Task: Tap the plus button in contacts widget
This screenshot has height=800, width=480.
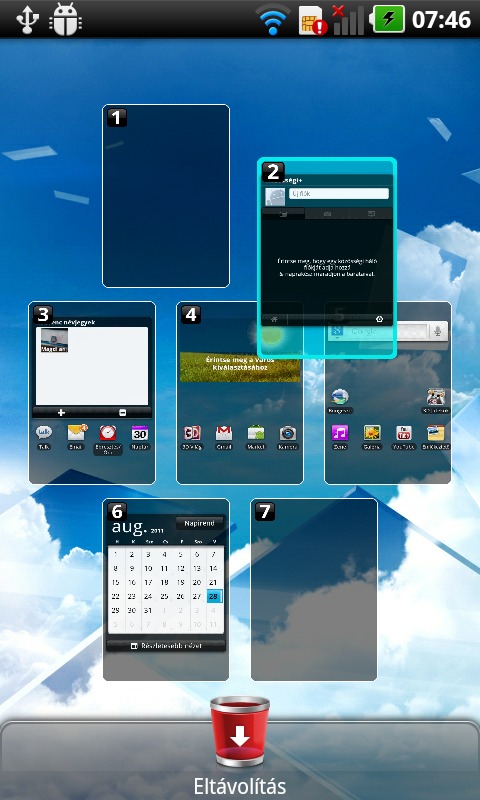Action: click(x=61, y=413)
